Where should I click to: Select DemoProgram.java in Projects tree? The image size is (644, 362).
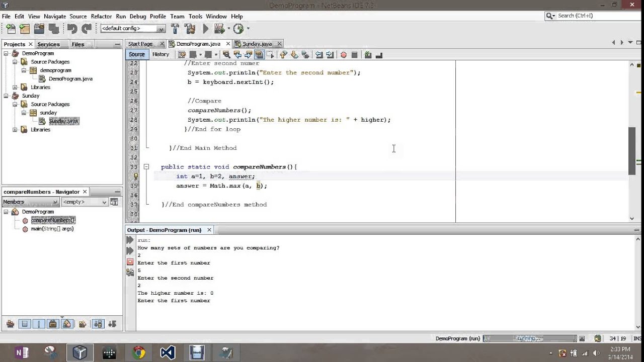(70, 79)
